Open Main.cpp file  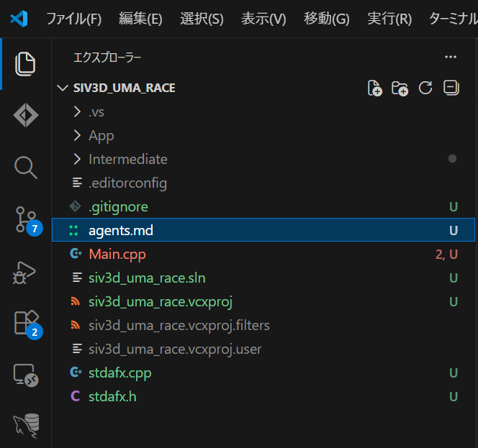point(117,254)
